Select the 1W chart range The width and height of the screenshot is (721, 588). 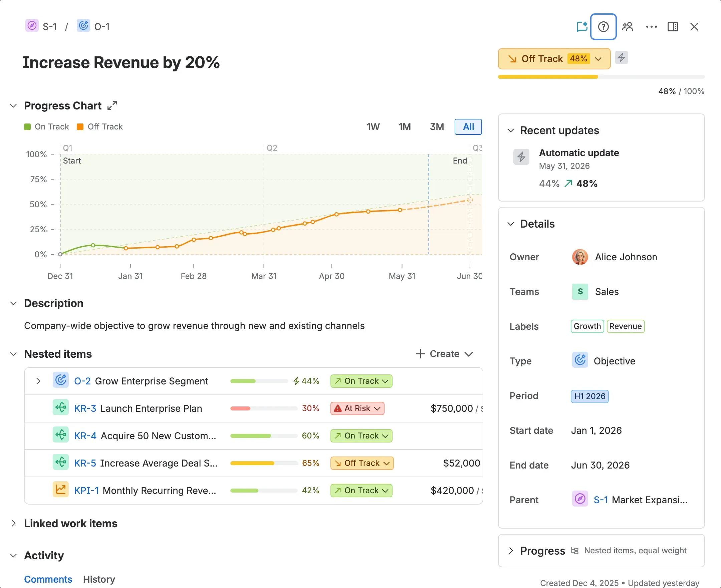click(x=373, y=127)
